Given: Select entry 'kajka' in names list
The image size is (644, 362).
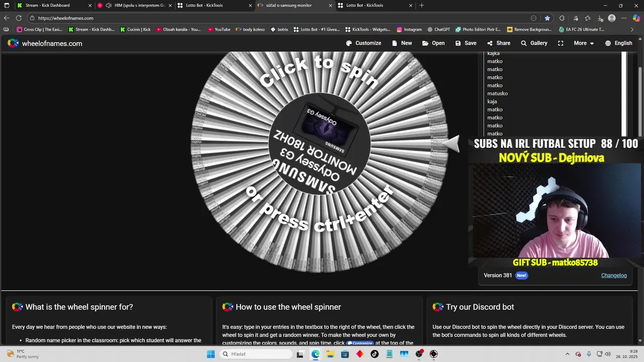Looking at the screenshot, I should pyautogui.click(x=494, y=53).
